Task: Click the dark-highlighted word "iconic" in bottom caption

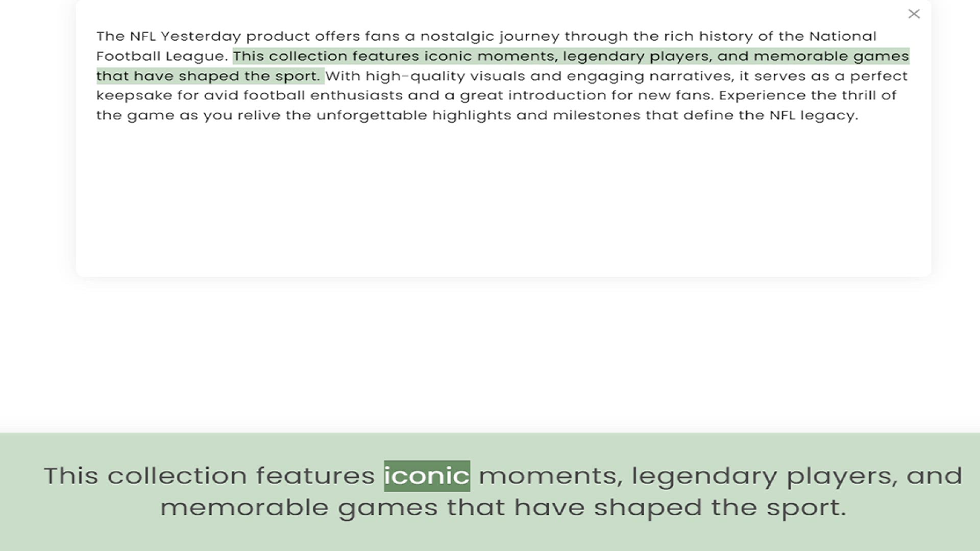Action: (427, 476)
